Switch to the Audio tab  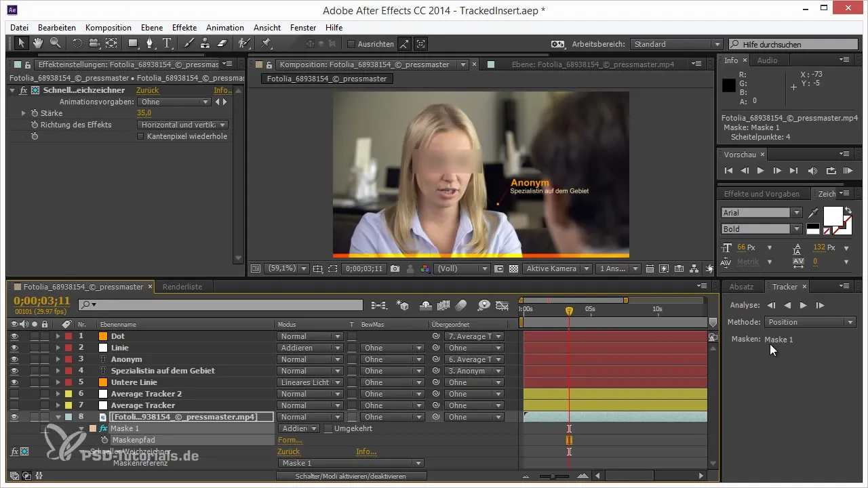pyautogui.click(x=767, y=60)
